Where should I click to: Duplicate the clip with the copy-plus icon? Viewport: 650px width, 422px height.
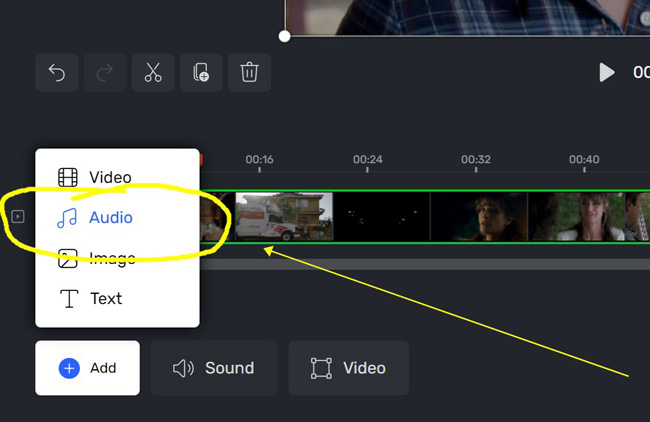(201, 73)
